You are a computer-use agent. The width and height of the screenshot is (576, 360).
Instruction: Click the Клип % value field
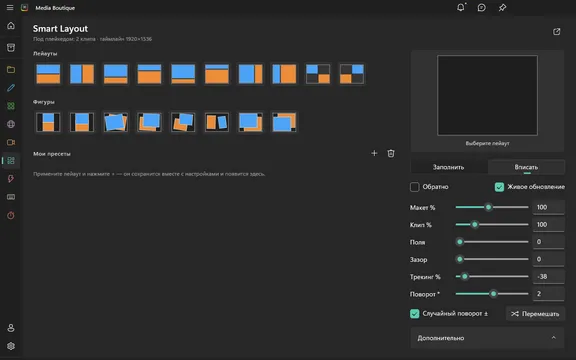[548, 224]
